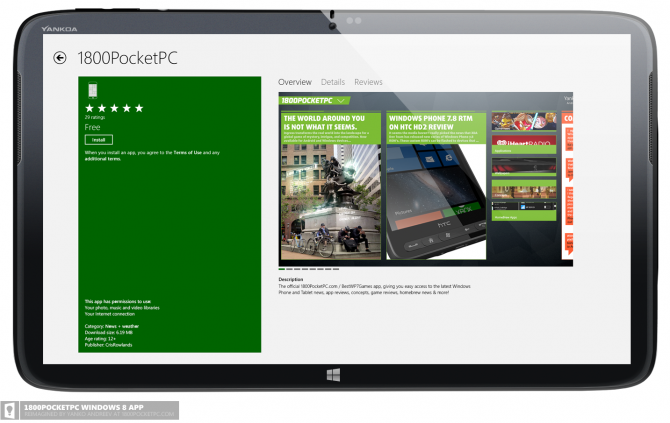The width and height of the screenshot is (670, 423).
Task: Open 'The World Around You' article tile
Action: [331, 186]
